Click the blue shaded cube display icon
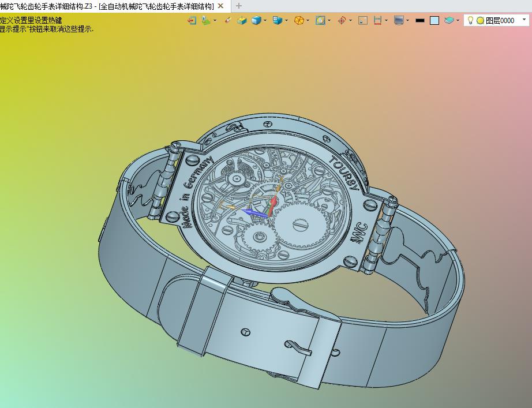532x408 pixels. [x=256, y=21]
